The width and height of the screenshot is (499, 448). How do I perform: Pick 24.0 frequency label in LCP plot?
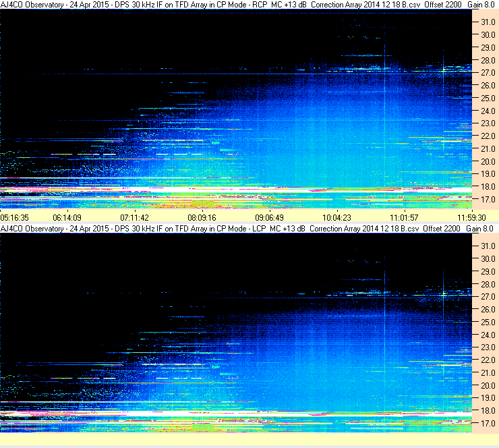[488, 335]
